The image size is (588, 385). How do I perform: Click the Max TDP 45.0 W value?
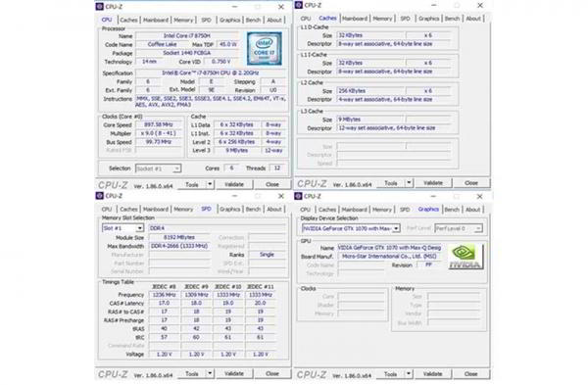coord(227,44)
